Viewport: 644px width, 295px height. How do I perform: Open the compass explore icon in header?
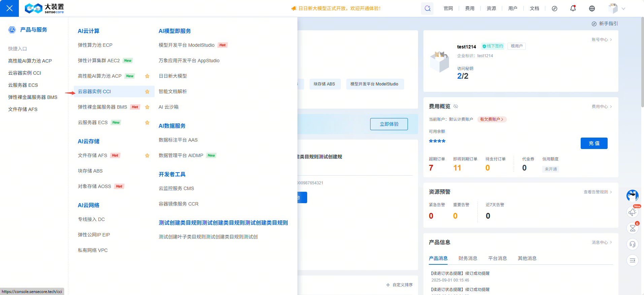tap(554, 8)
